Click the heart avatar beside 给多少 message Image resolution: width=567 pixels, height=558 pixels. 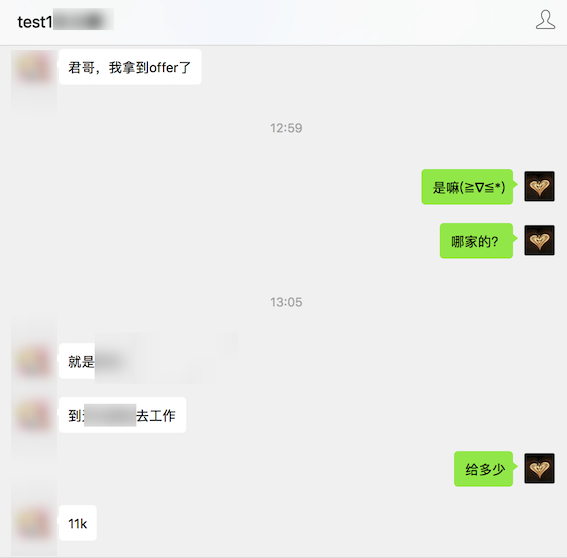pos(539,468)
